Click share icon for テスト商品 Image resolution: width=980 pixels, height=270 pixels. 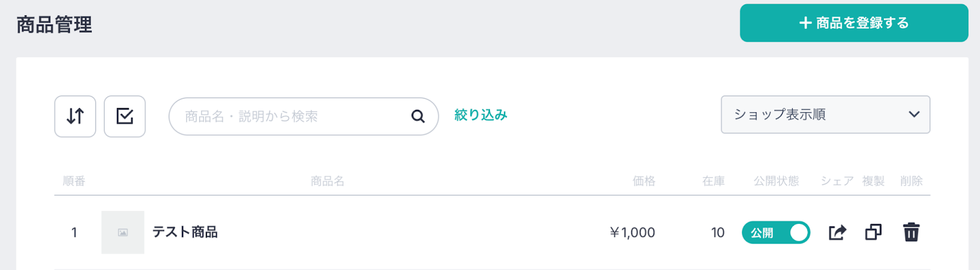tap(837, 233)
